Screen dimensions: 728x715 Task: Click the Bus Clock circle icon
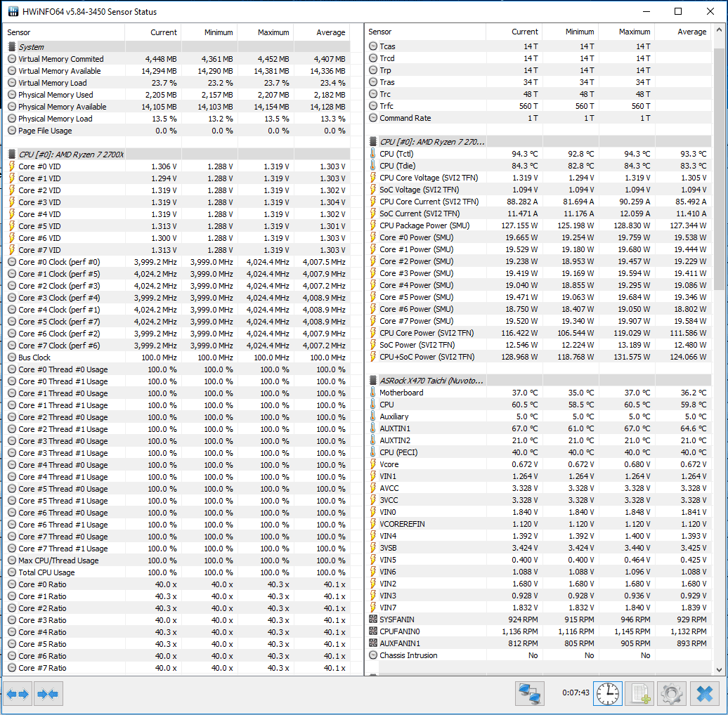[x=12, y=357]
